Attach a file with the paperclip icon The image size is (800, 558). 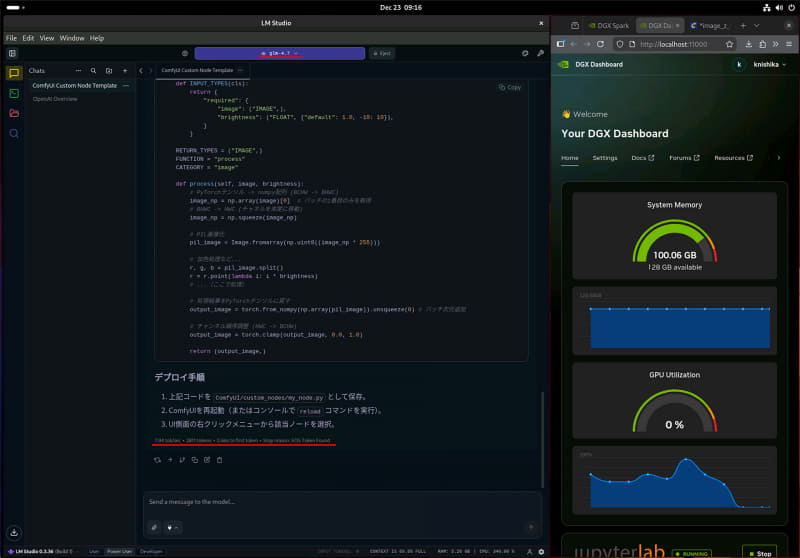pyautogui.click(x=154, y=527)
